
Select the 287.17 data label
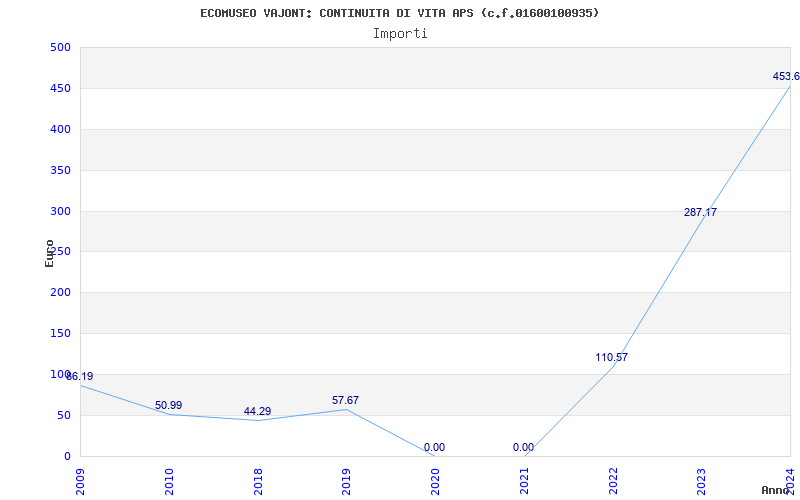click(x=700, y=212)
